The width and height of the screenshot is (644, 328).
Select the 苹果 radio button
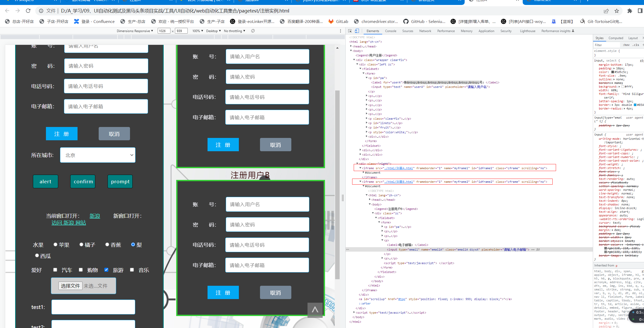(x=55, y=244)
